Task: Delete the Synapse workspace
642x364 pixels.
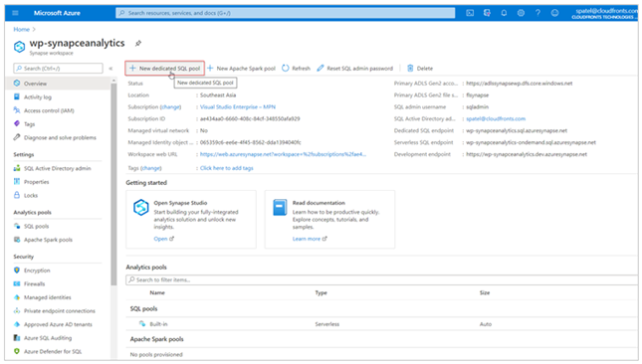Action: point(420,69)
